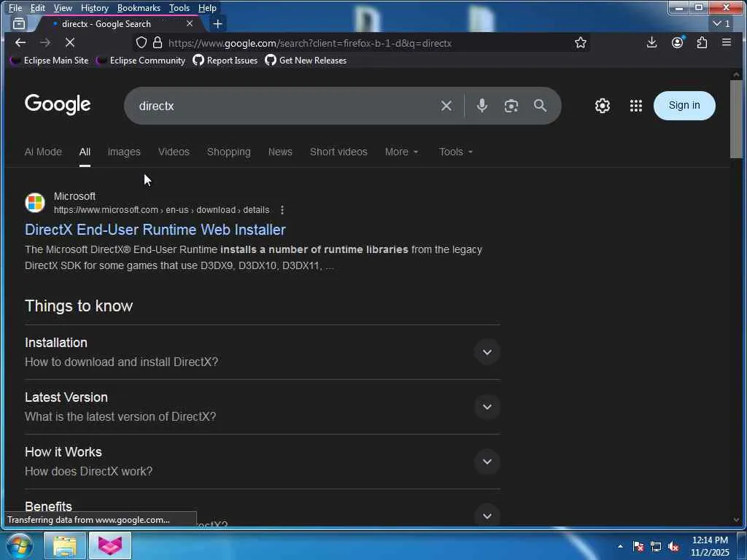Open the Eclipse Main Site bookmark
This screenshot has width=747, height=560.
coord(49,61)
